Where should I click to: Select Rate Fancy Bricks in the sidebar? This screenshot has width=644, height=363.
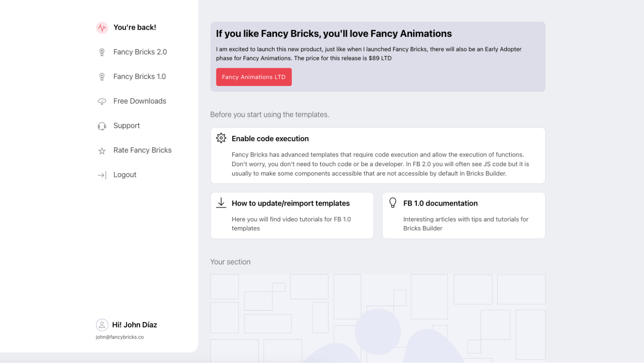tap(143, 150)
